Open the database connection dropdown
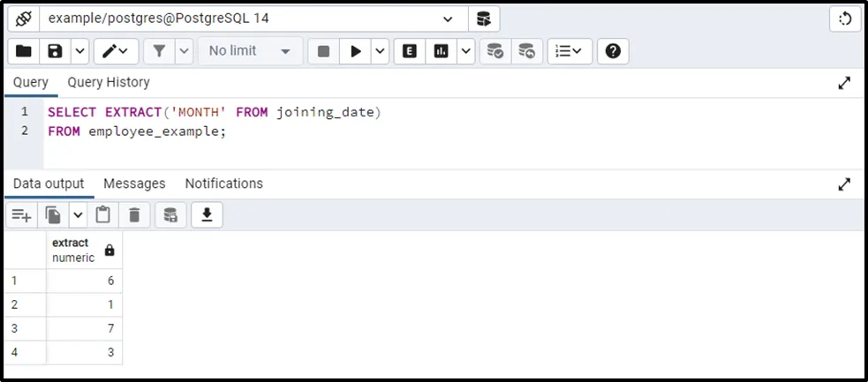868x382 pixels. pyautogui.click(x=448, y=19)
